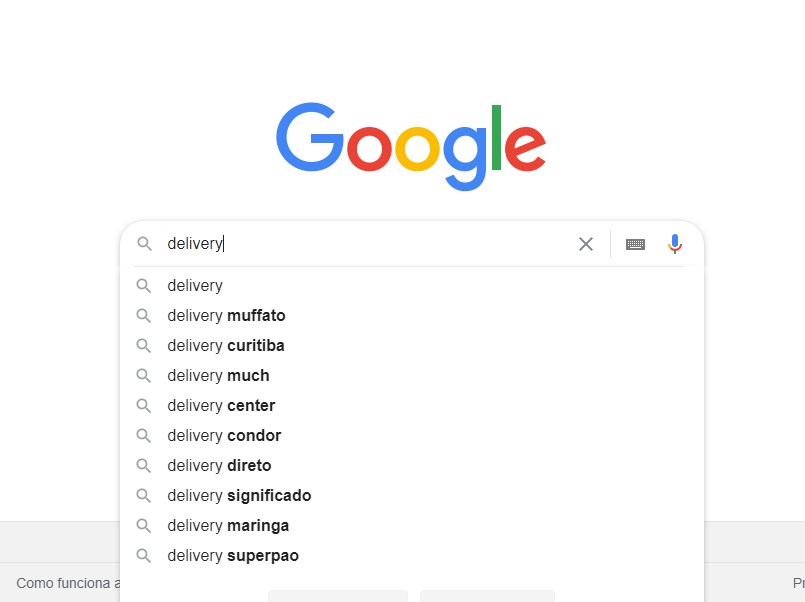
Task: Choose the 'delivery much' autocomplete entry
Action: tap(217, 375)
